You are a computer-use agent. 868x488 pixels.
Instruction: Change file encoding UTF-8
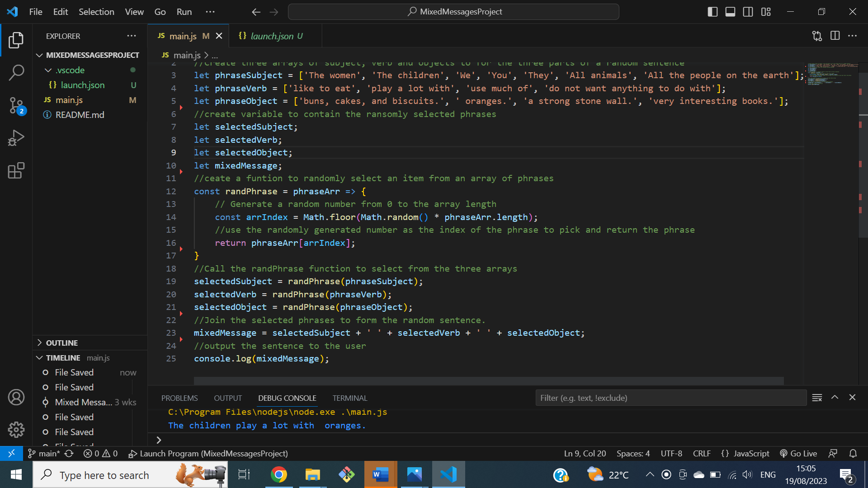(x=671, y=453)
